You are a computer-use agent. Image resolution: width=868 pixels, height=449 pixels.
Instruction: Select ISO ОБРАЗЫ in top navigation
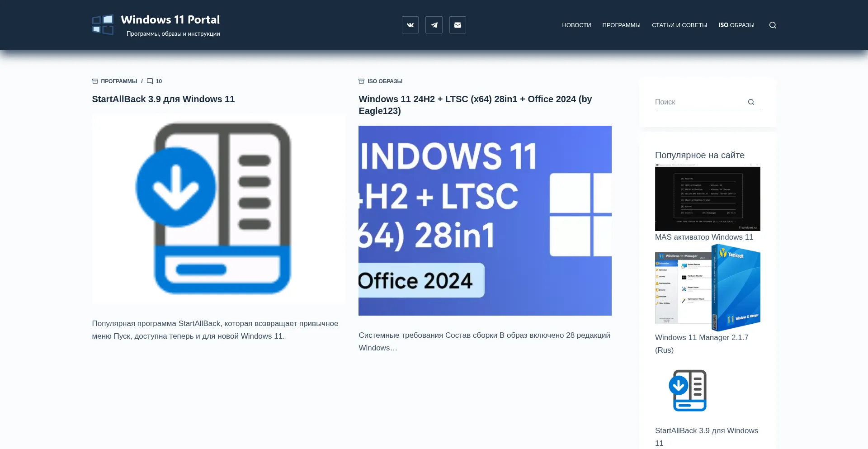pos(736,25)
